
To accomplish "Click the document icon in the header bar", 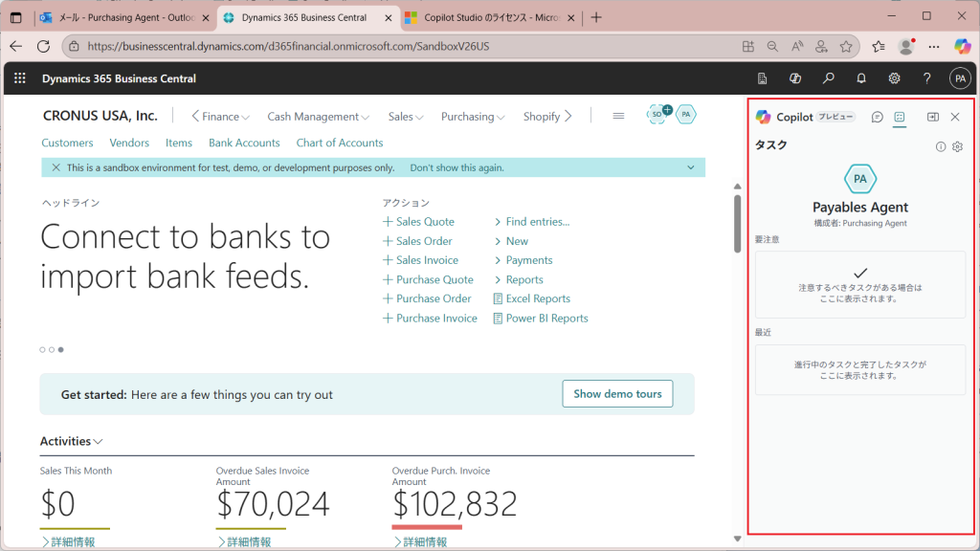I will point(762,78).
